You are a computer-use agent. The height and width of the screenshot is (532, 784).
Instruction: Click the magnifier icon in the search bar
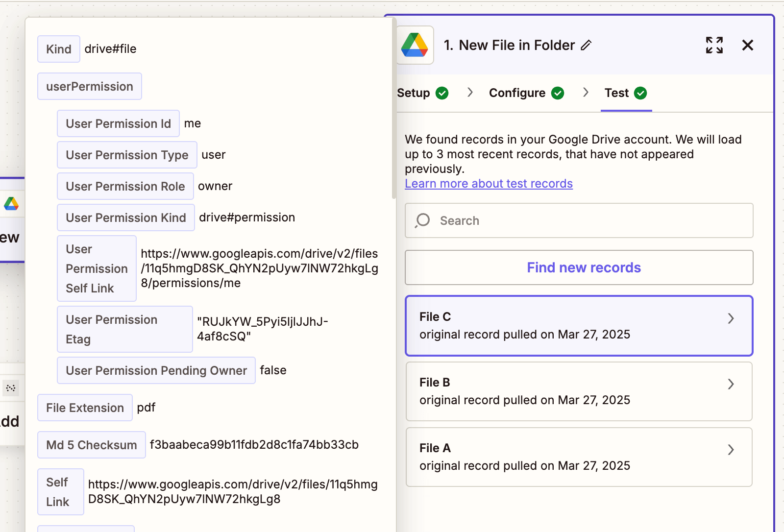pyautogui.click(x=422, y=220)
